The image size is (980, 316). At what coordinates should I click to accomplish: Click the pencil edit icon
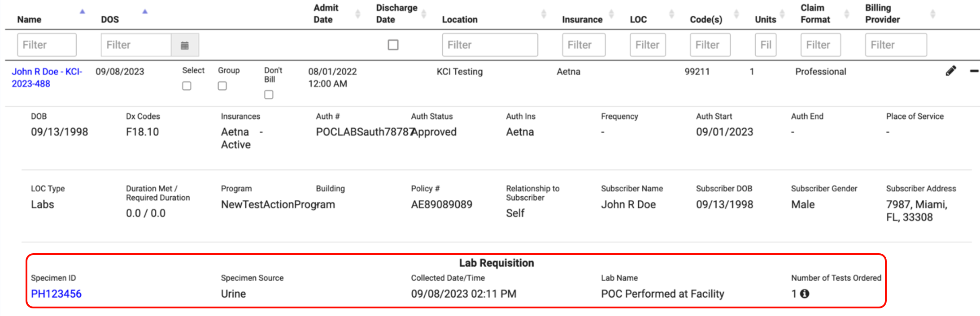tap(950, 71)
